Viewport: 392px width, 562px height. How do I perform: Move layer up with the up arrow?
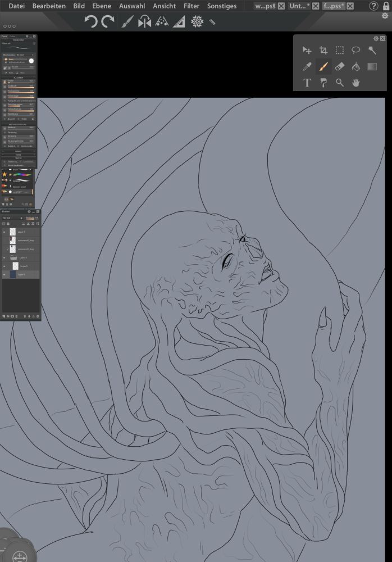click(25, 316)
